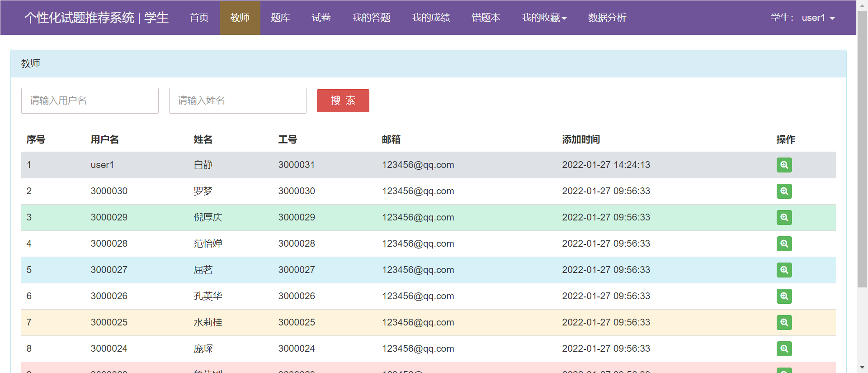Screen dimensions: 868x373
Task: Expand the 我的收藏 dropdown menu
Action: pyautogui.click(x=544, y=18)
